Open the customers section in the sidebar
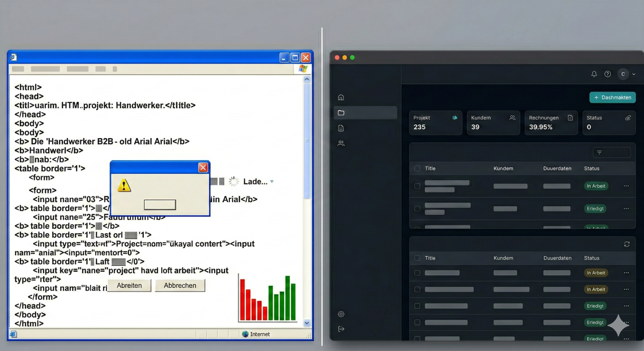 point(341,143)
